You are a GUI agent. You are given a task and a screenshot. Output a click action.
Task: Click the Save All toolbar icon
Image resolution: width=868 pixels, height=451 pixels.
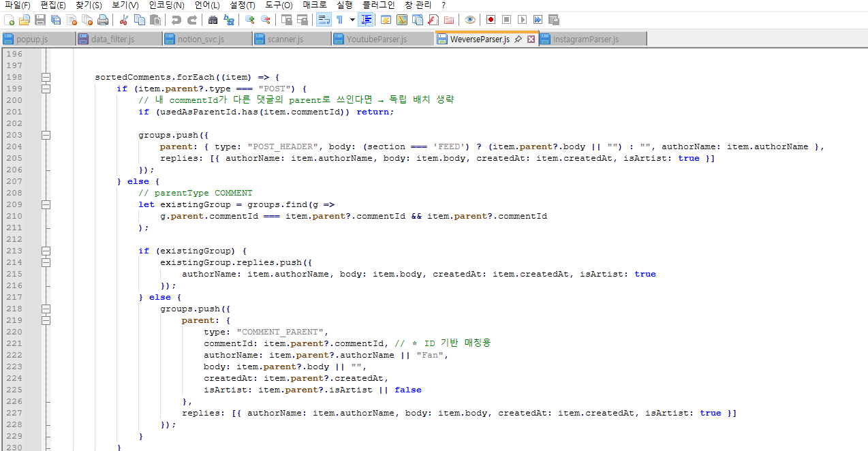56,20
